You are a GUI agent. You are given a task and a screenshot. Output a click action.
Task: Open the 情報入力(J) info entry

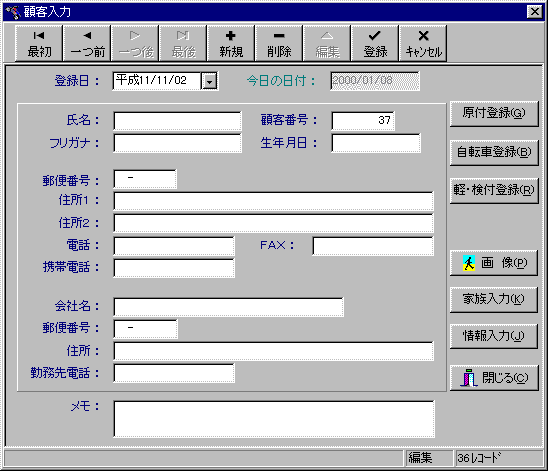494,336
